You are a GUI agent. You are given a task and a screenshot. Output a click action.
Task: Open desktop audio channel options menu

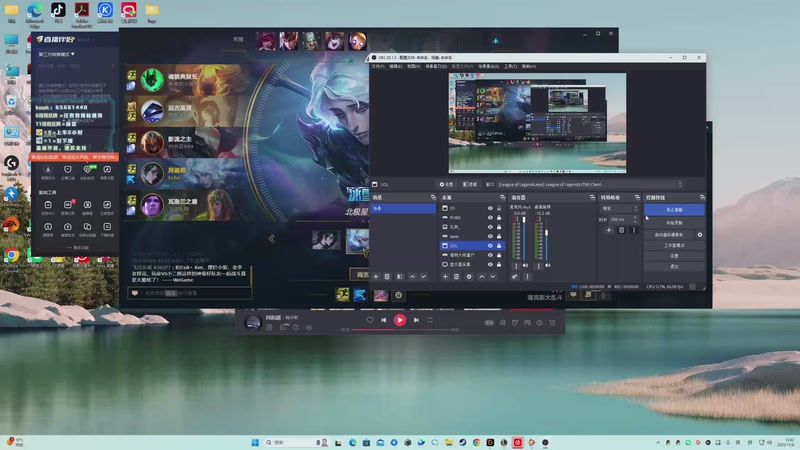click(538, 265)
